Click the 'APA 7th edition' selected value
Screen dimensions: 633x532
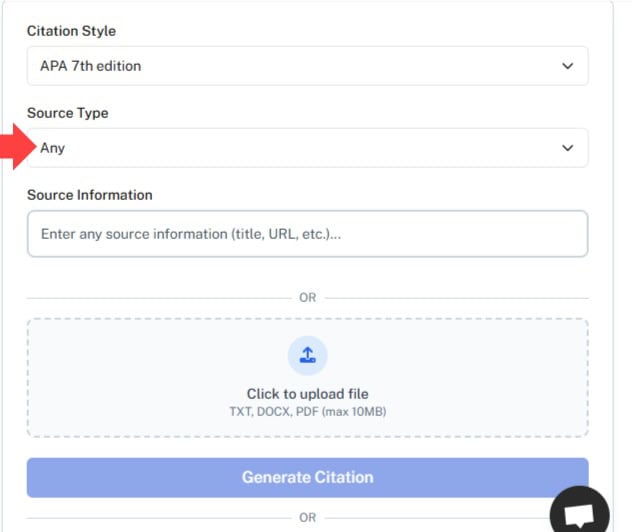90,66
